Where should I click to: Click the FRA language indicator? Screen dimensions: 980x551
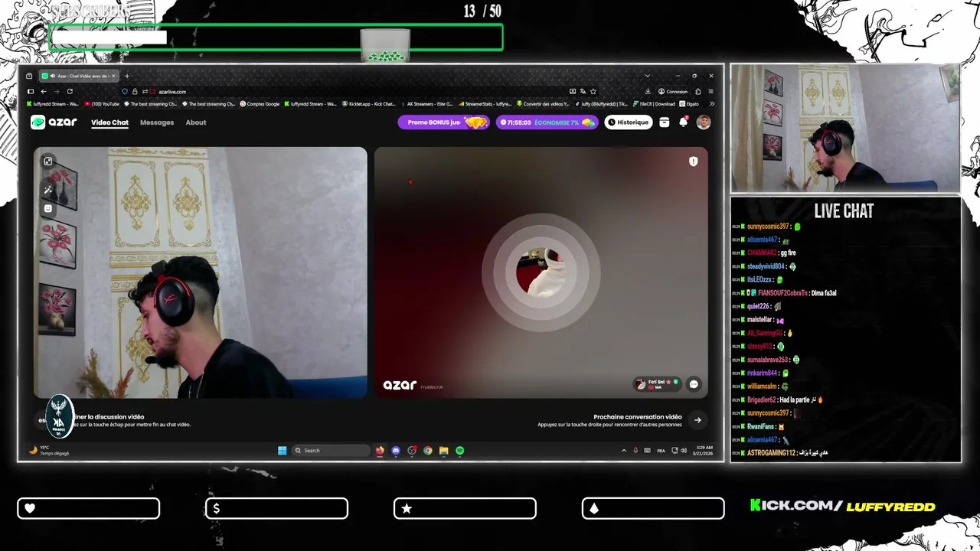[661, 451]
